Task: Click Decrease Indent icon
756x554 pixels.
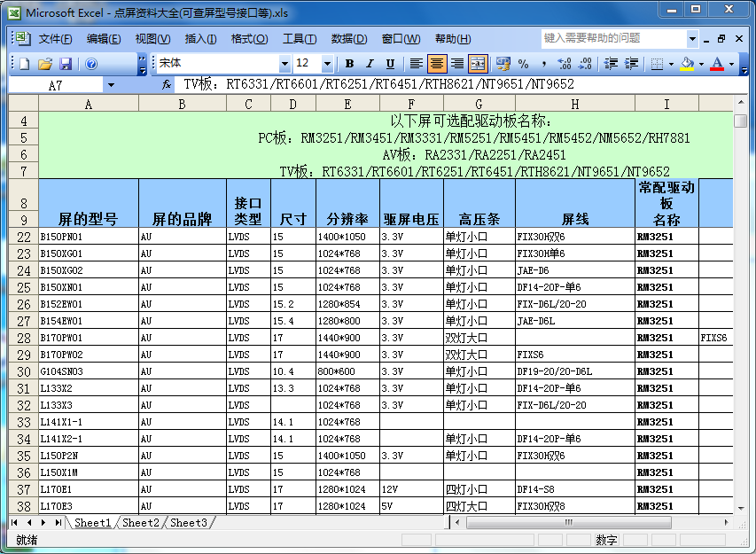Action: tap(611, 64)
